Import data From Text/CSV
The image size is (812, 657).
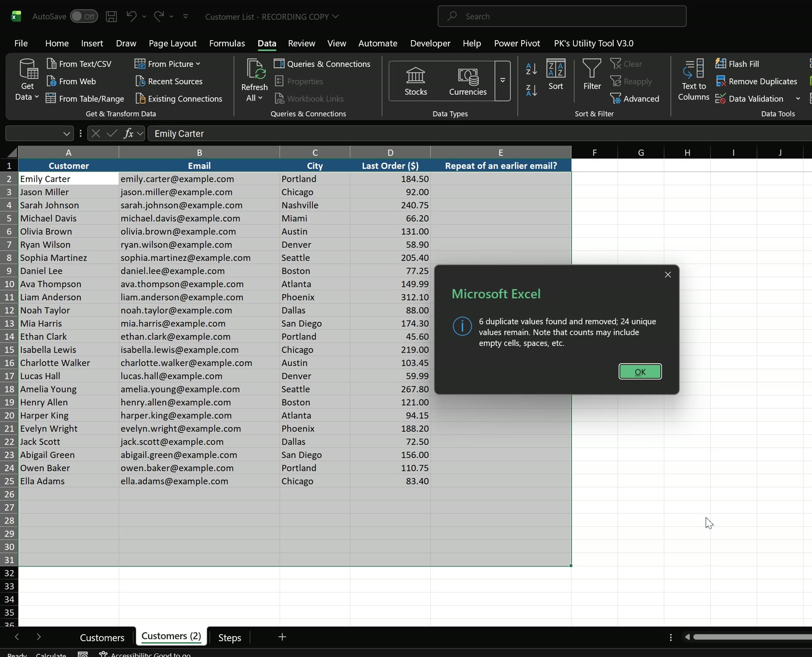(79, 64)
